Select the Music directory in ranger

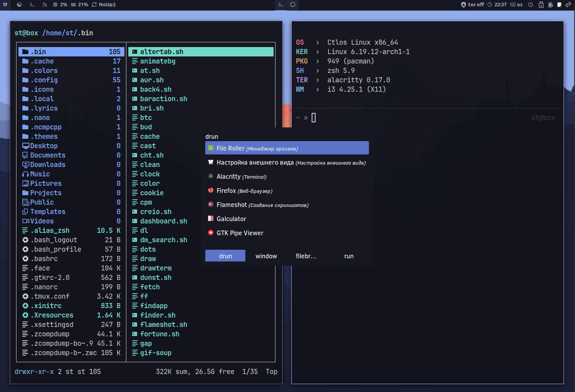click(x=71, y=174)
